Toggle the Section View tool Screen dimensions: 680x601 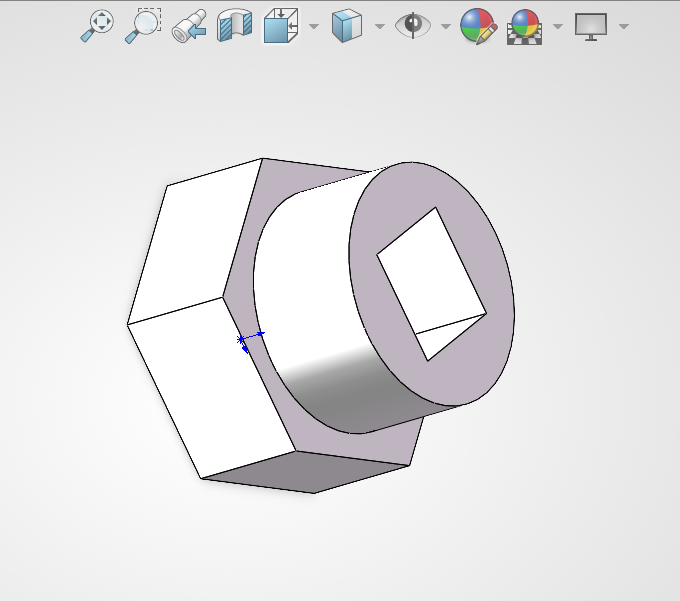click(235, 26)
